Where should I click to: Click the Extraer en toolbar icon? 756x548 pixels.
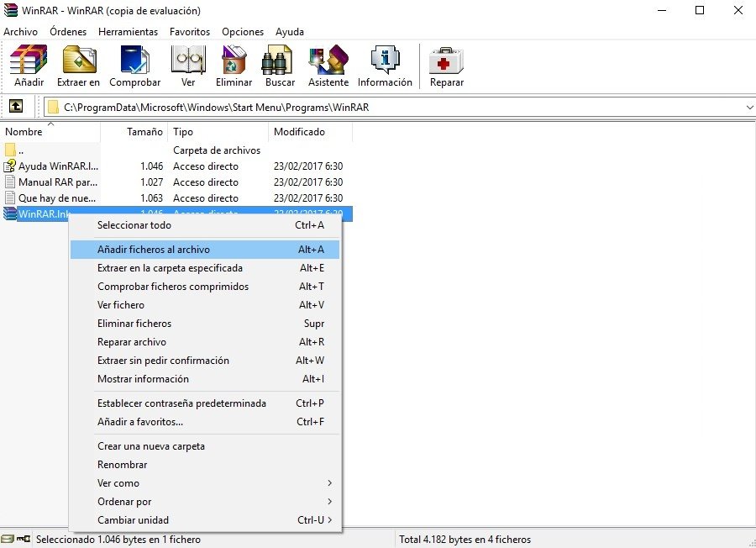tap(79, 60)
